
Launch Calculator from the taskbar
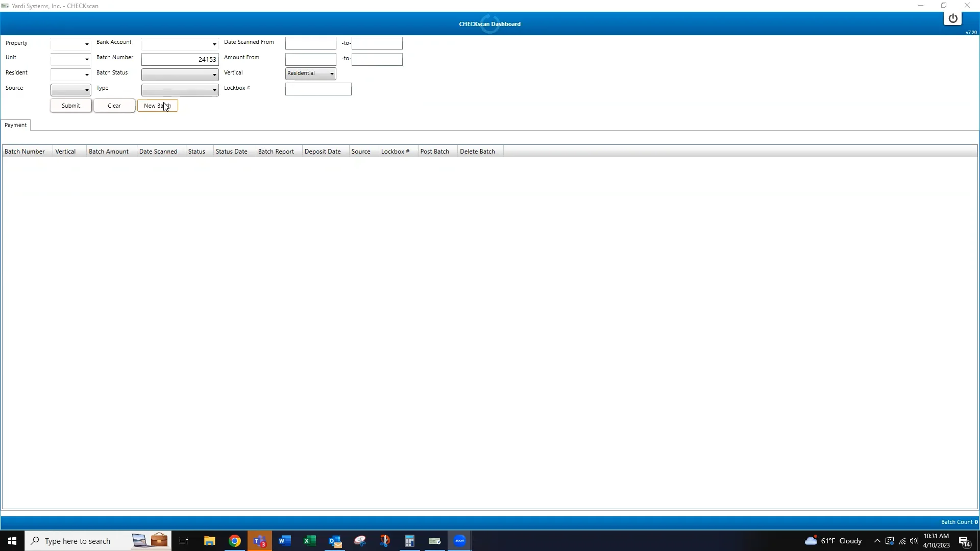click(410, 541)
